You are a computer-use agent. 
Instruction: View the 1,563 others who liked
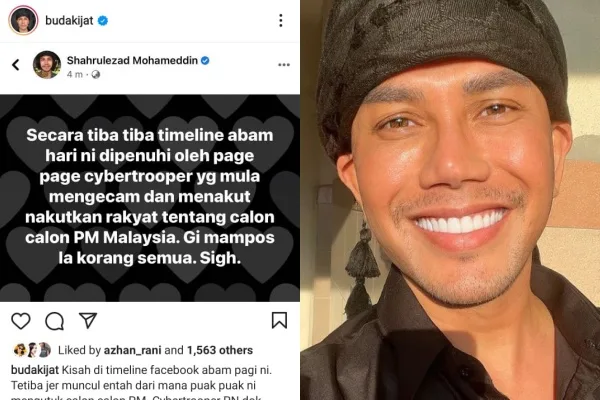pos(220,350)
